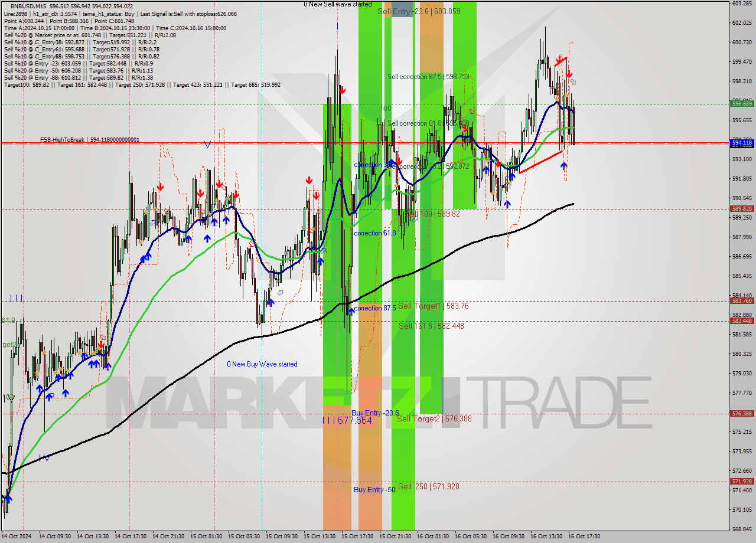The height and width of the screenshot is (543, 756).
Task: Select the 'Sell Target1 | 583.76' label
Action: pyautogui.click(x=434, y=306)
